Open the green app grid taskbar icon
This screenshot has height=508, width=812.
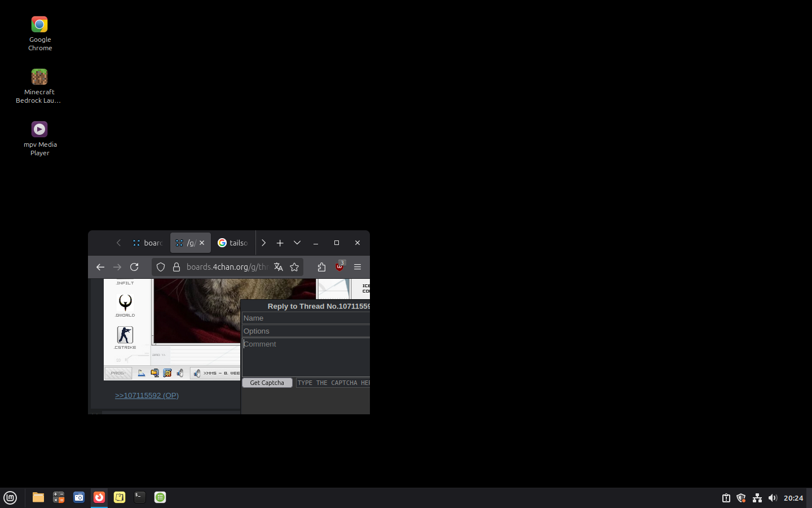click(160, 497)
